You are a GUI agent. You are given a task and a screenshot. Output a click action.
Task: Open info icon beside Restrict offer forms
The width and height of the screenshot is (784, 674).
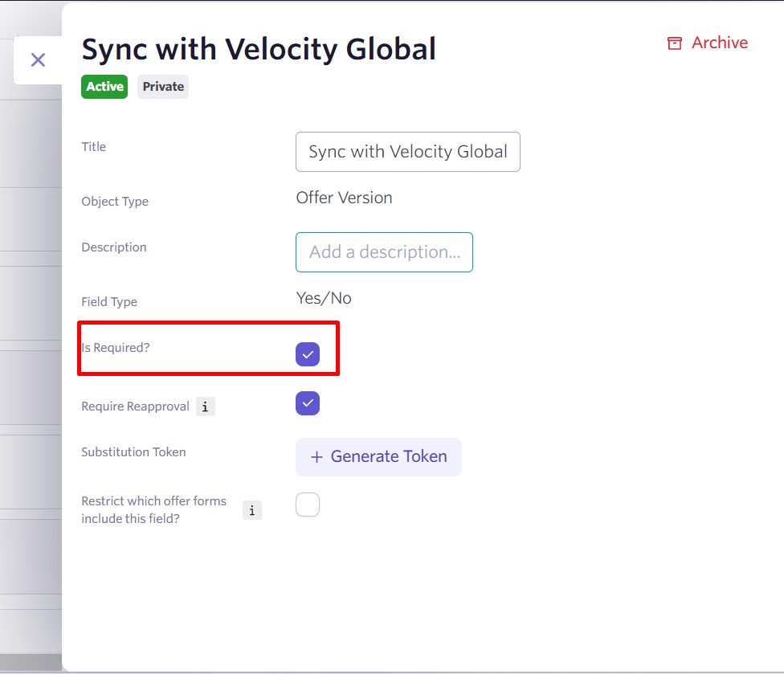tap(252, 510)
